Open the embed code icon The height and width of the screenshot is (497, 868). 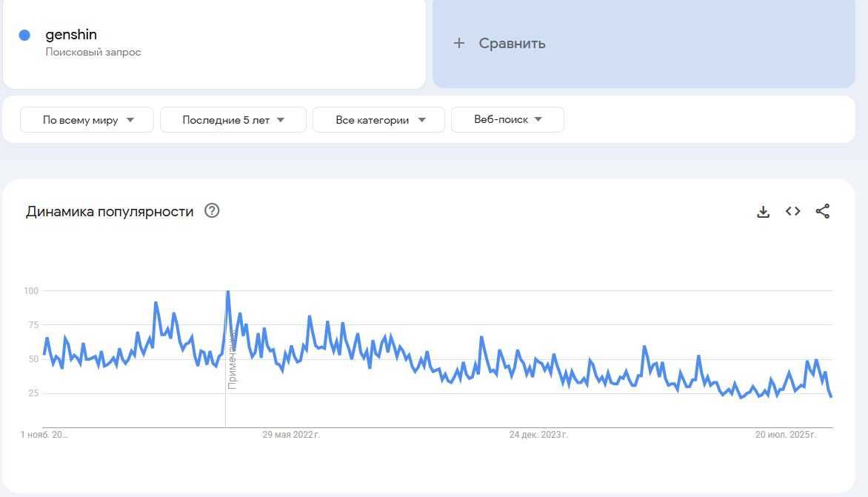[792, 212]
